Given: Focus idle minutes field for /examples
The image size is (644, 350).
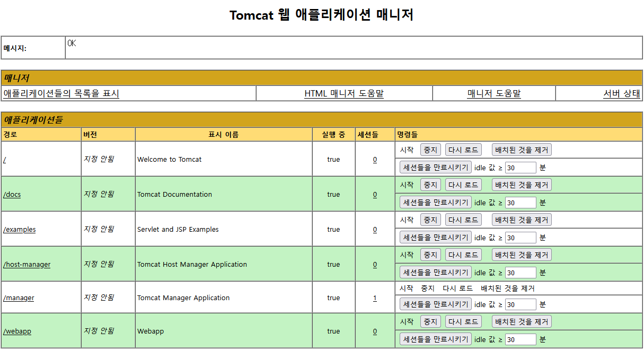Looking at the screenshot, I should click(521, 238).
